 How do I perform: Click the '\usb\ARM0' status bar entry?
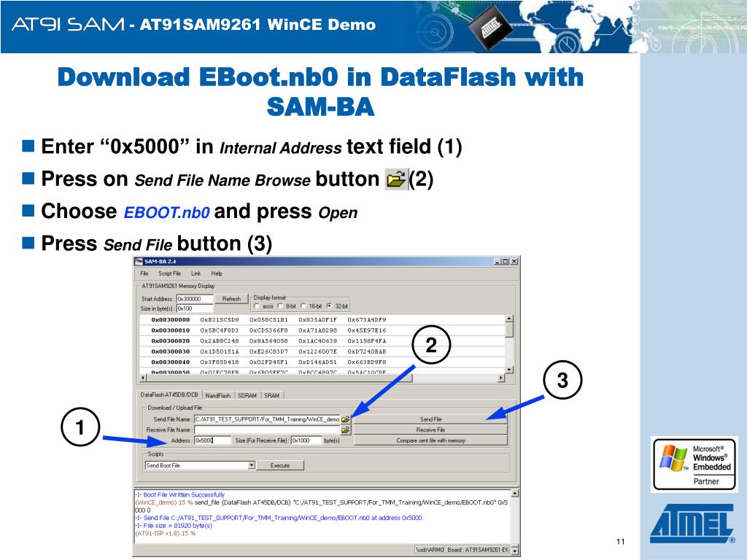point(429,550)
